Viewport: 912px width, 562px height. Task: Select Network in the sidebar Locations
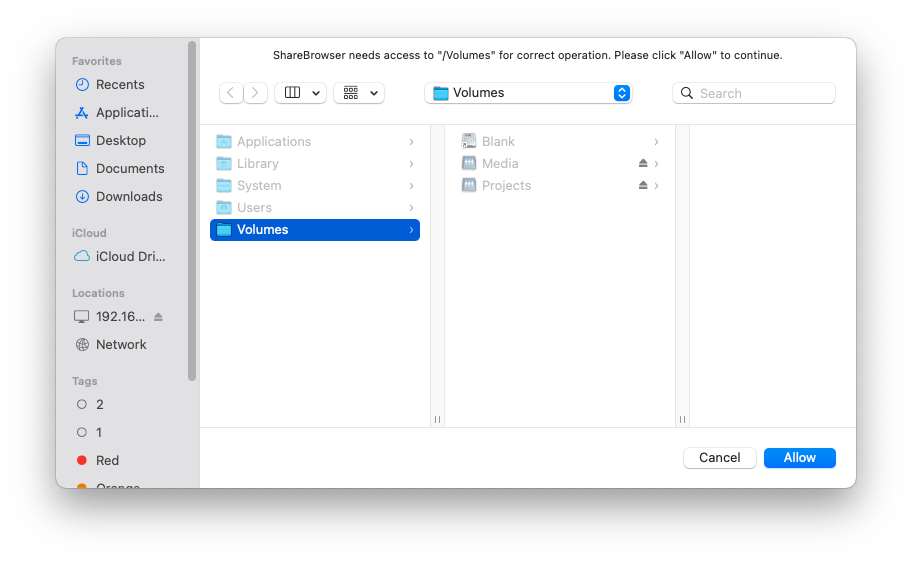(121, 345)
